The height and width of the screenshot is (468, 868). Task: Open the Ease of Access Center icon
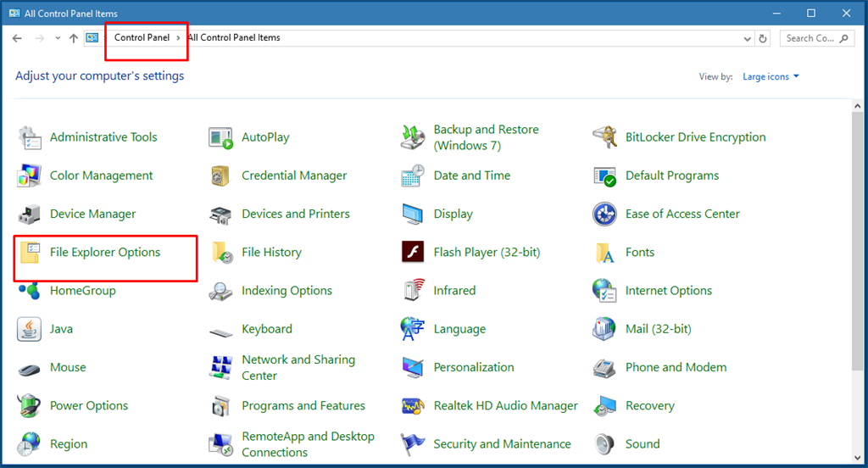click(604, 214)
